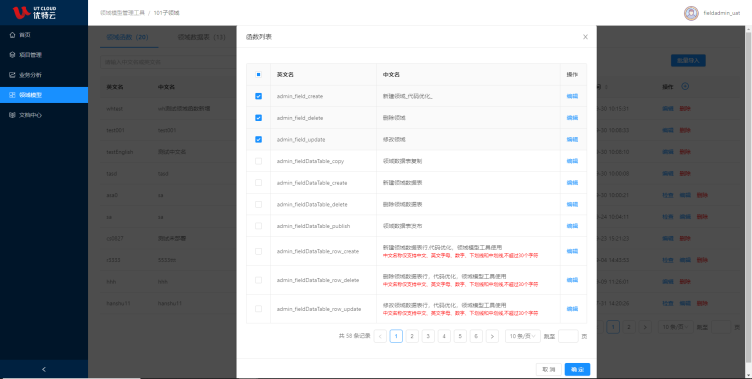Switch to the 领域数据表 (13) tab

point(201,37)
